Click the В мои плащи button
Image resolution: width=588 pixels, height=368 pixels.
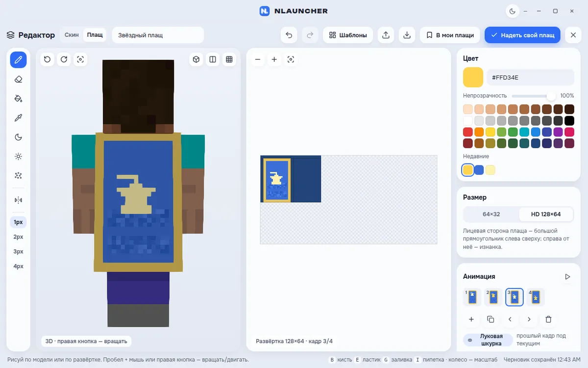coord(450,35)
